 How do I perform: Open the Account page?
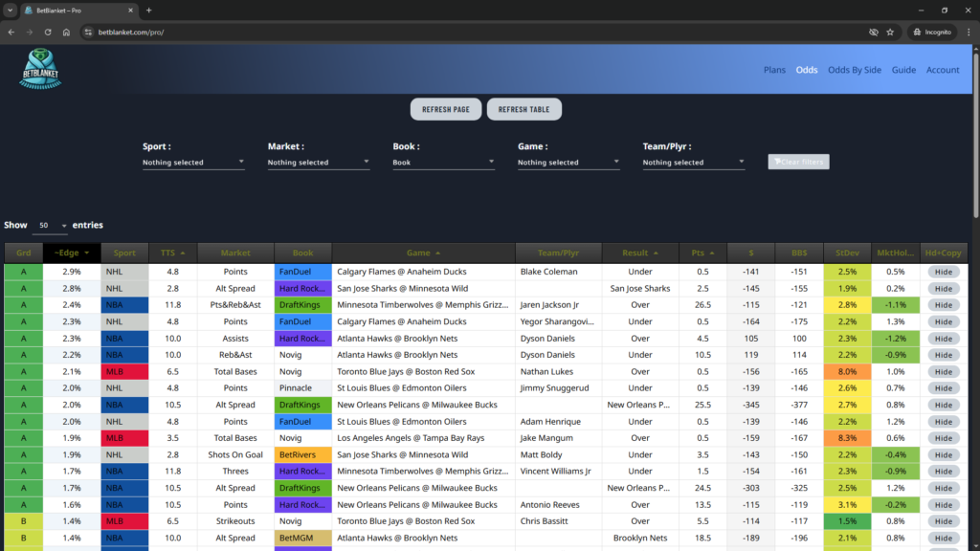pos(943,70)
